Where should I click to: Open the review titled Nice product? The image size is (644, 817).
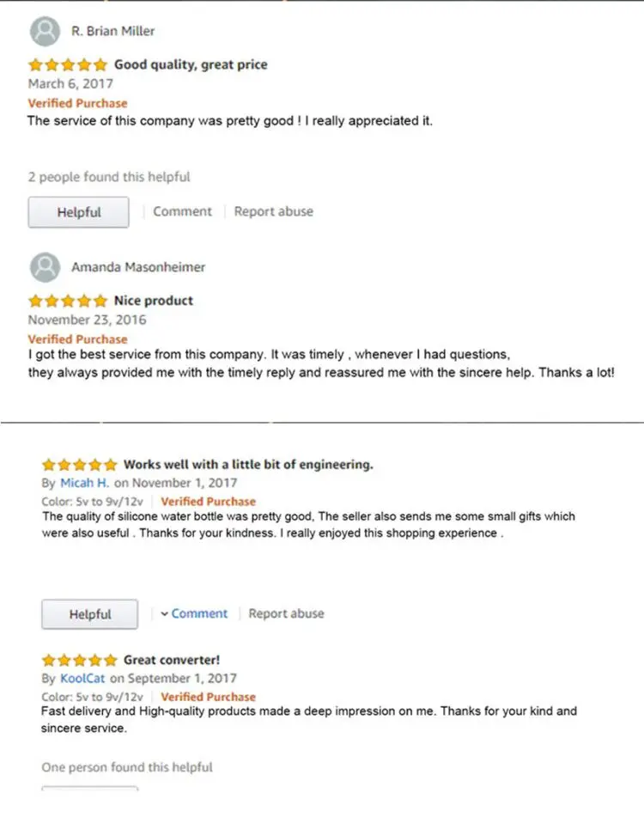click(x=154, y=301)
